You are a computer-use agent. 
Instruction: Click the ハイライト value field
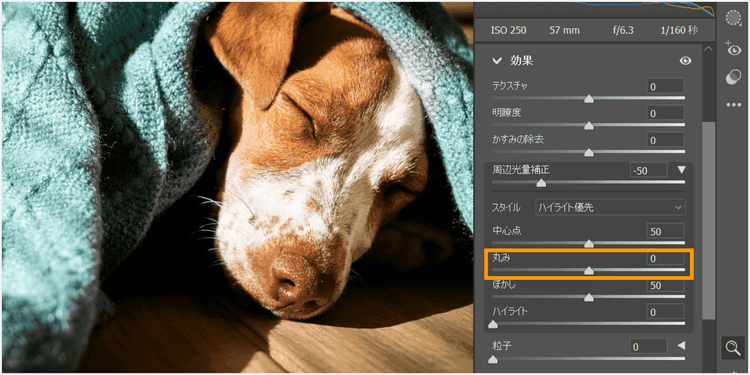(665, 312)
